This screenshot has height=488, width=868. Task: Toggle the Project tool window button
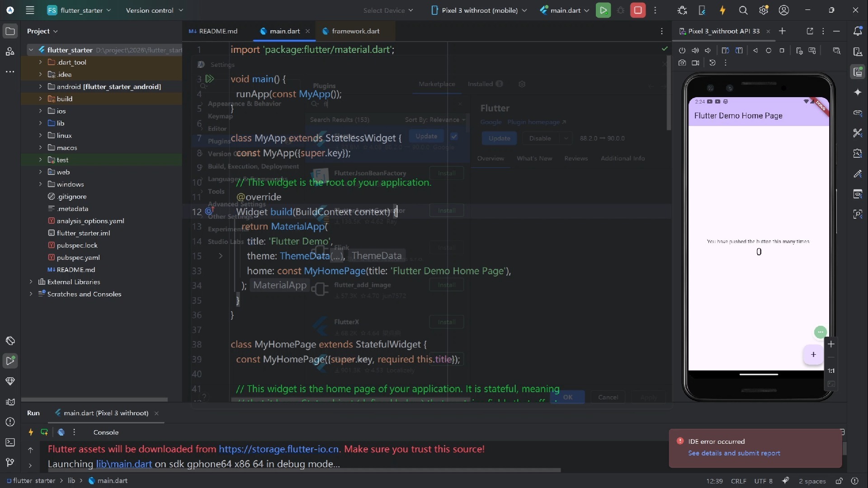pos(10,31)
